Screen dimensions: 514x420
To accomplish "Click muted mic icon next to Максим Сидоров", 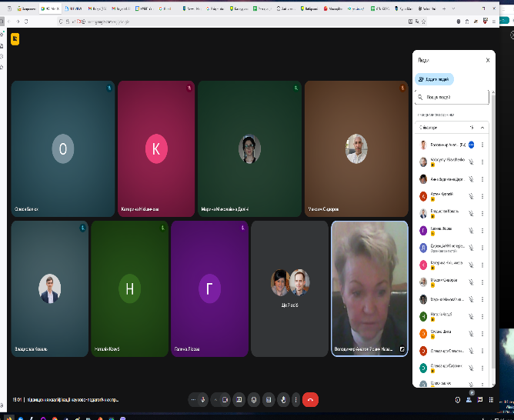I will pos(471,282).
